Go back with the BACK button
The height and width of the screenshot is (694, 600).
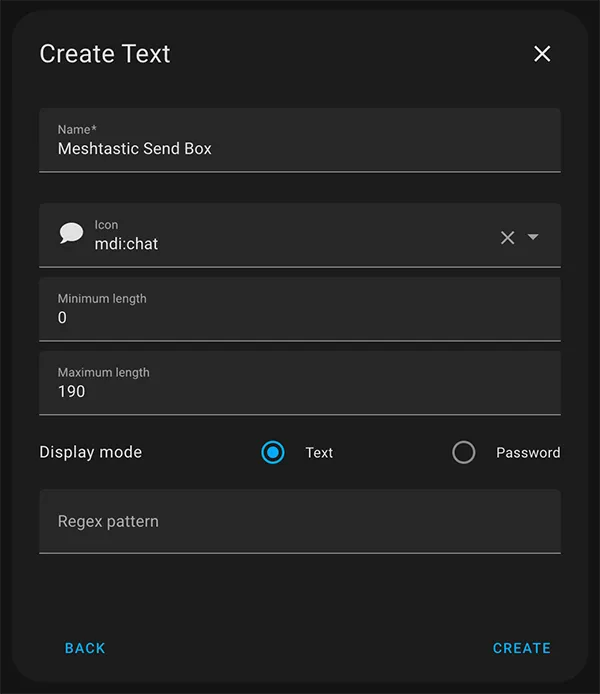pos(85,648)
